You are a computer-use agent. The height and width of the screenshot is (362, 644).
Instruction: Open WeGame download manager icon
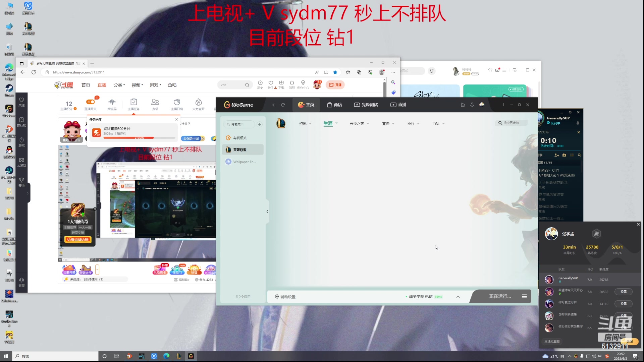click(472, 105)
